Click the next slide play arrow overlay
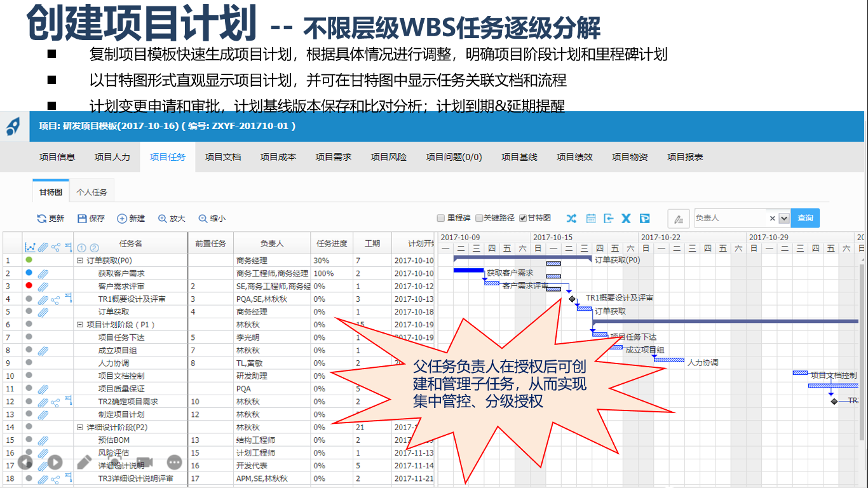 point(55,463)
